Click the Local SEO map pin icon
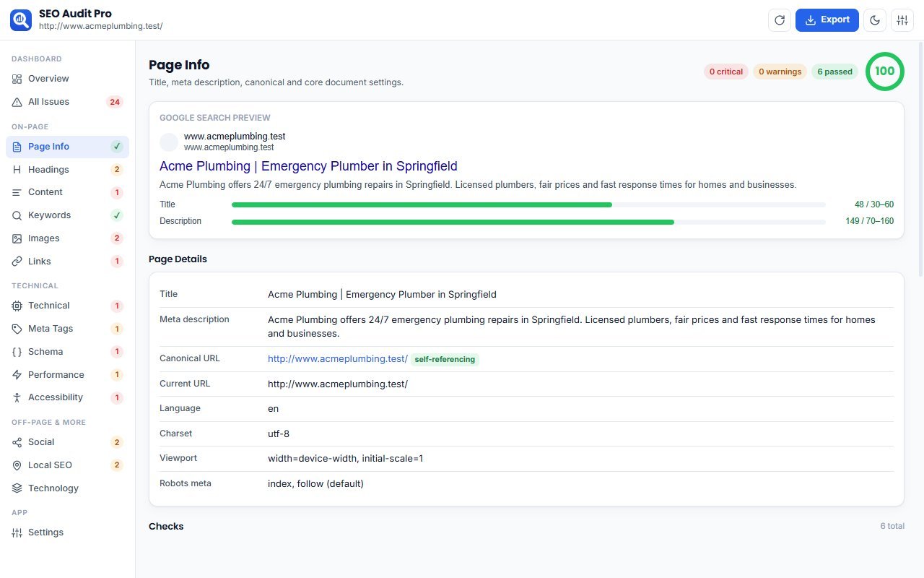Image resolution: width=924 pixels, height=578 pixels. (x=17, y=465)
